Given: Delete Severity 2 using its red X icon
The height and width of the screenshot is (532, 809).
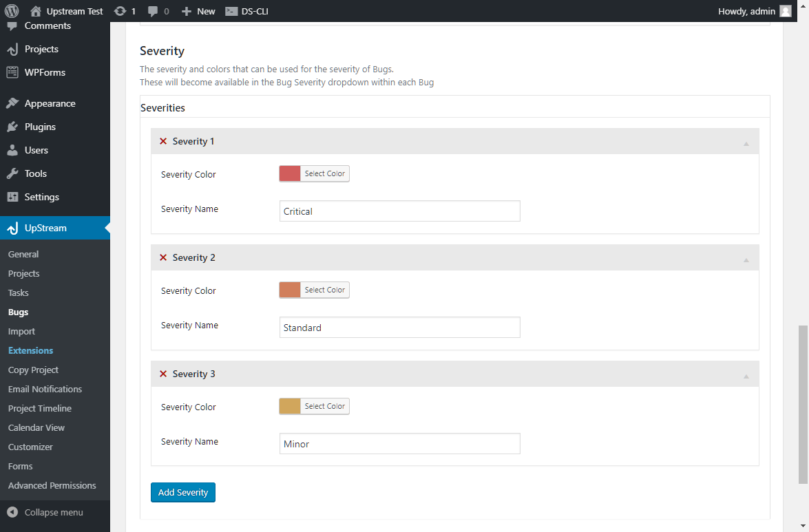Looking at the screenshot, I should 163,257.
